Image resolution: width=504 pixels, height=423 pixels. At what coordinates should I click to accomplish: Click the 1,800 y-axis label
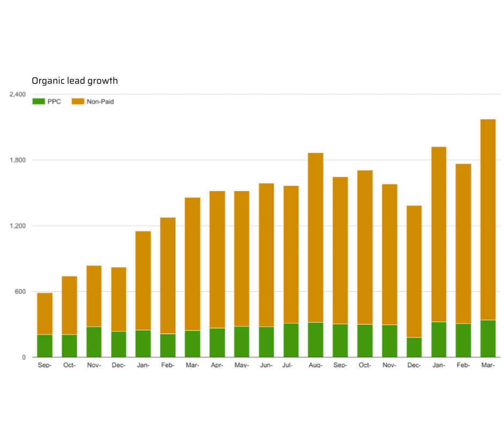pos(17,160)
